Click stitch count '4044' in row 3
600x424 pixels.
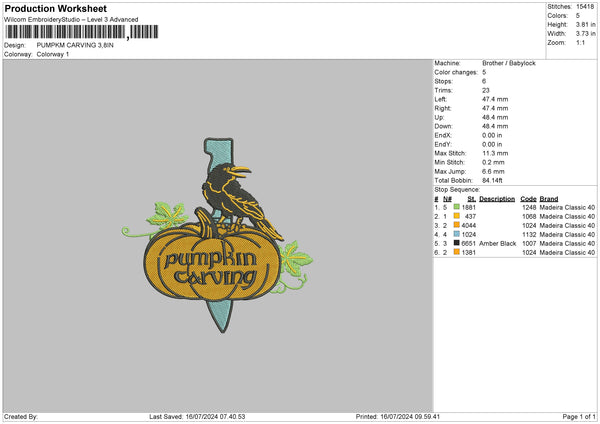tap(469, 225)
